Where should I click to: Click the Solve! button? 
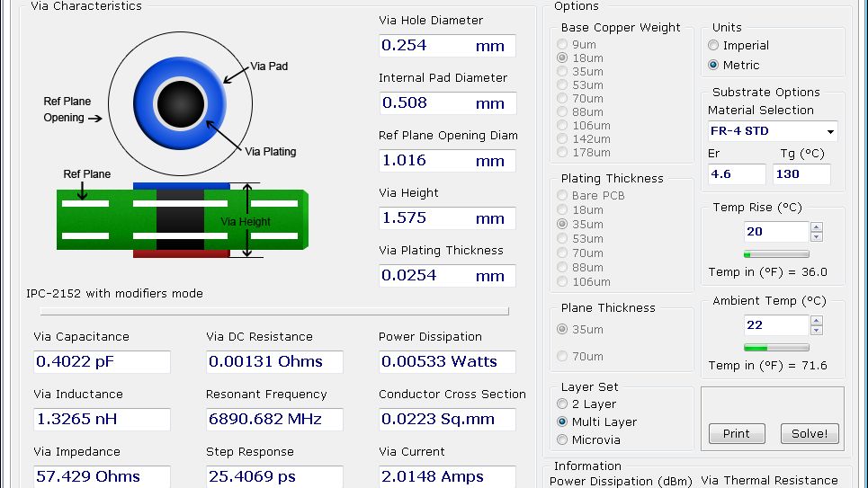[x=810, y=434]
